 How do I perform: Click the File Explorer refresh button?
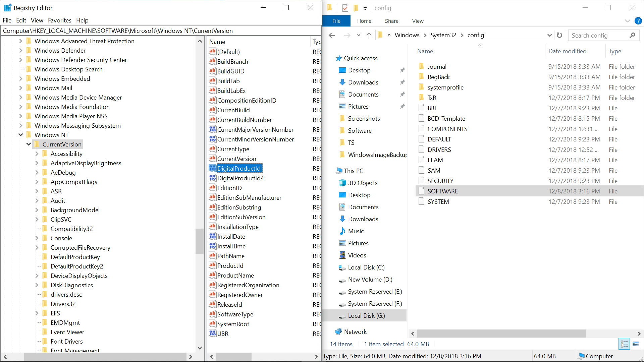point(559,35)
